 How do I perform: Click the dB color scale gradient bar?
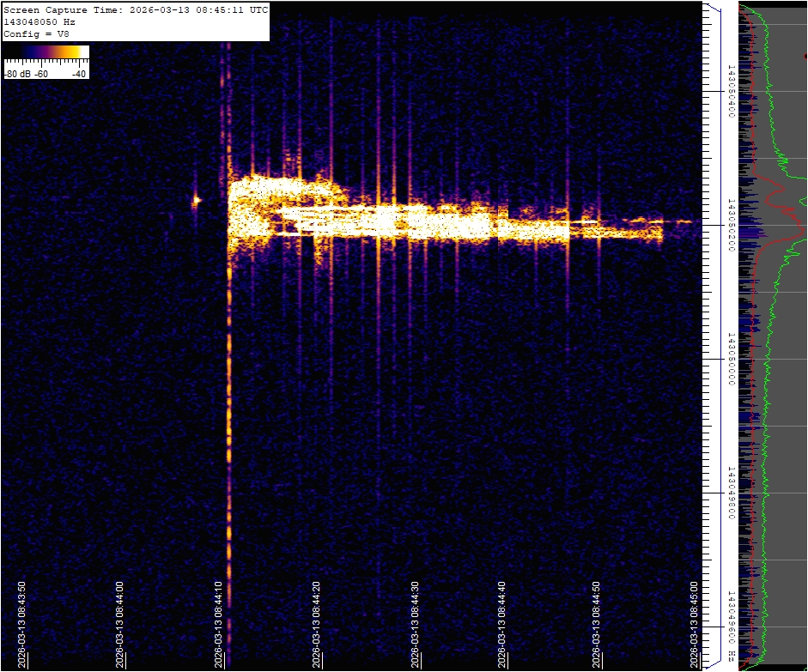coord(46,52)
